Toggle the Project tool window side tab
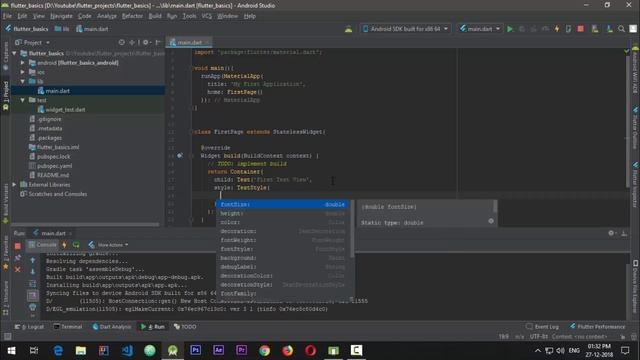 click(5, 96)
